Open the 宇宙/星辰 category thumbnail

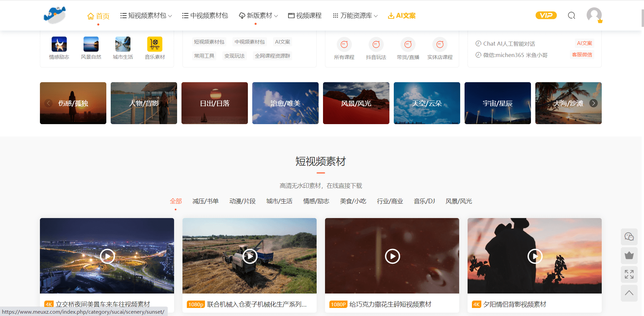(x=498, y=103)
